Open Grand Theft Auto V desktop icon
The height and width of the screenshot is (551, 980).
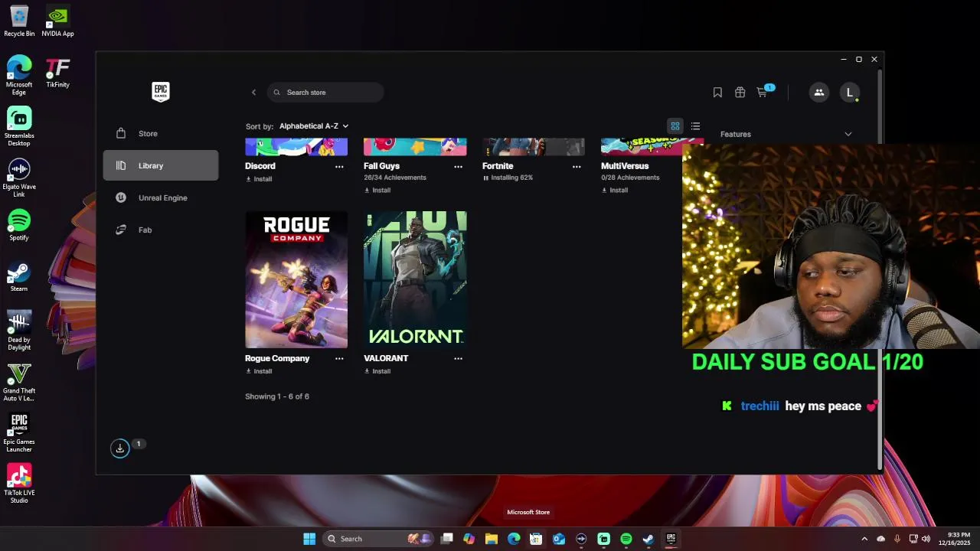coord(19,382)
